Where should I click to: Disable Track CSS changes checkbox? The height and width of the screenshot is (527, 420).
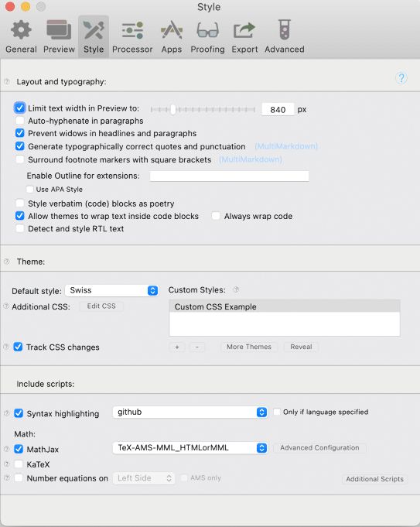(18, 347)
